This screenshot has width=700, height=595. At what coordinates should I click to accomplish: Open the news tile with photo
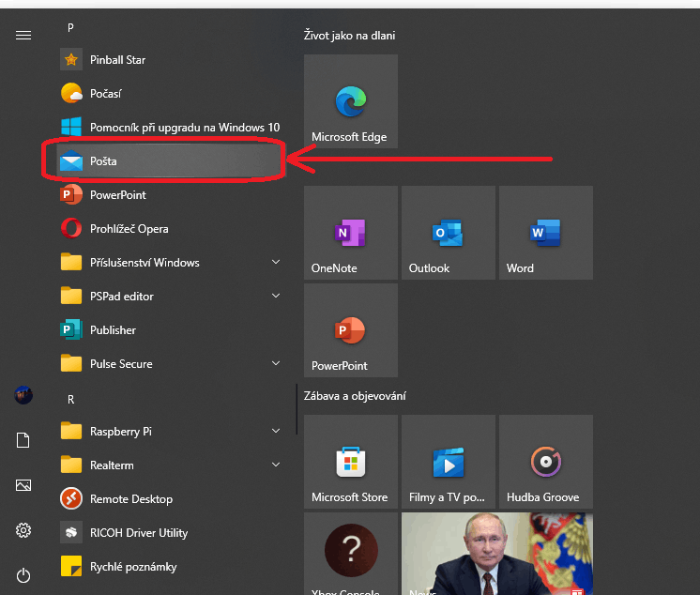(497, 554)
